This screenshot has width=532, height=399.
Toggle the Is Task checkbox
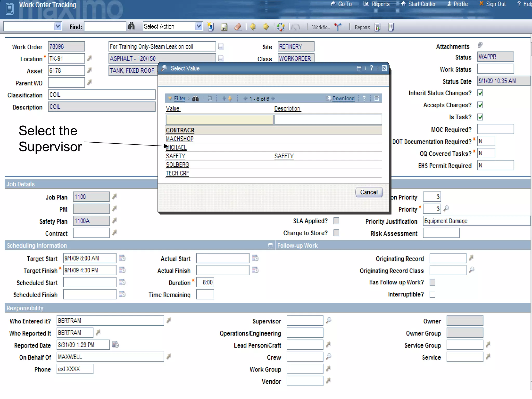point(480,117)
